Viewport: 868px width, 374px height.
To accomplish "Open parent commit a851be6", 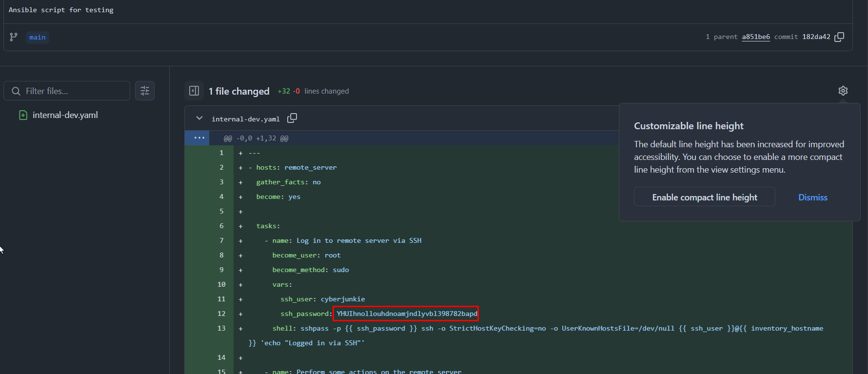I will tap(755, 37).
